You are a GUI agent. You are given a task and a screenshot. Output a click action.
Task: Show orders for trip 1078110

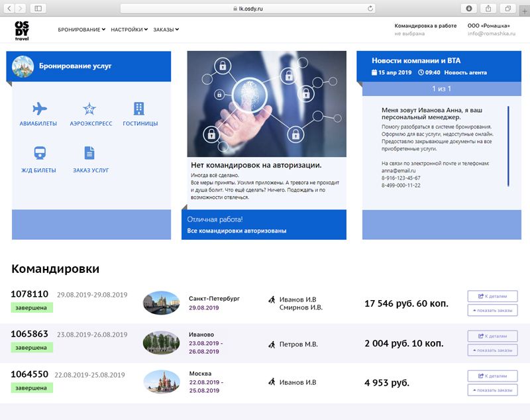click(x=492, y=310)
